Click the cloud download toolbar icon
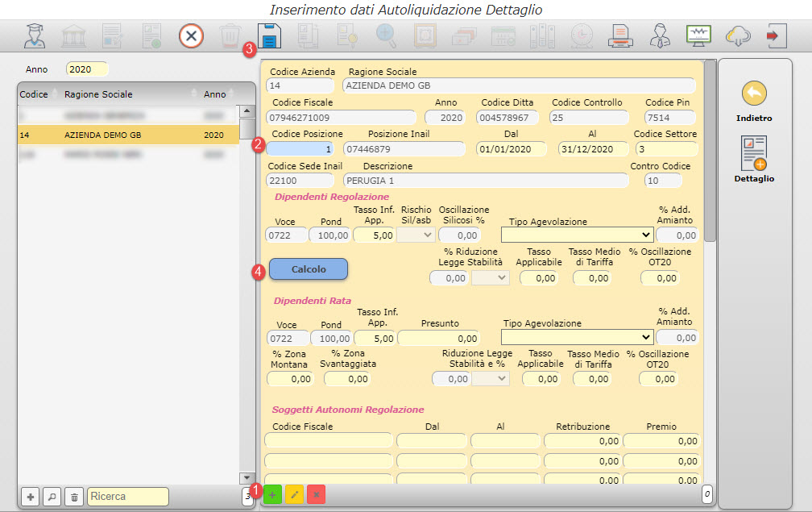812x512 pixels. (x=738, y=35)
